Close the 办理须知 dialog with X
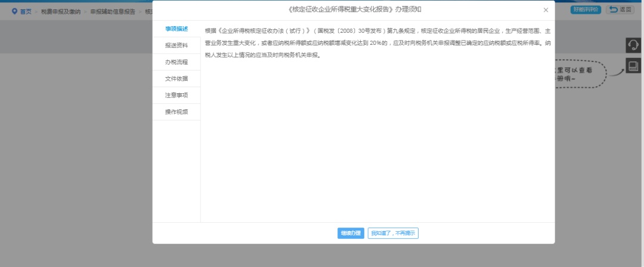Image resolution: width=644 pixels, height=267 pixels. tap(546, 10)
